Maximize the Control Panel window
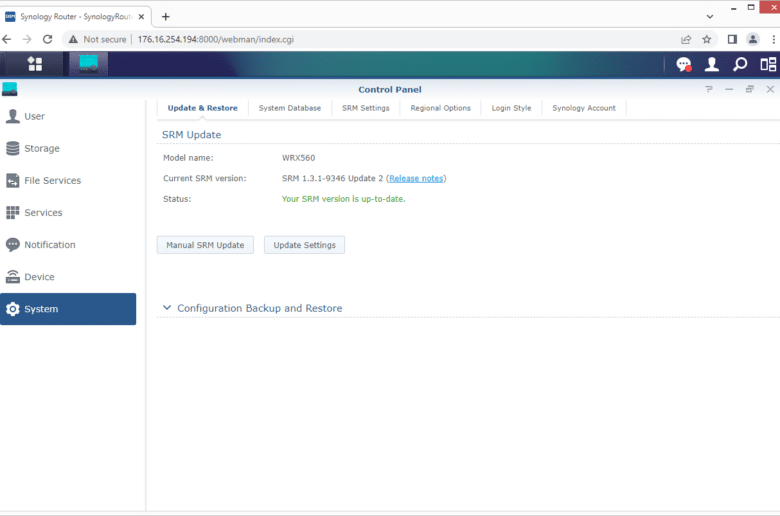Image resolution: width=780 pixels, height=516 pixels. [x=750, y=89]
